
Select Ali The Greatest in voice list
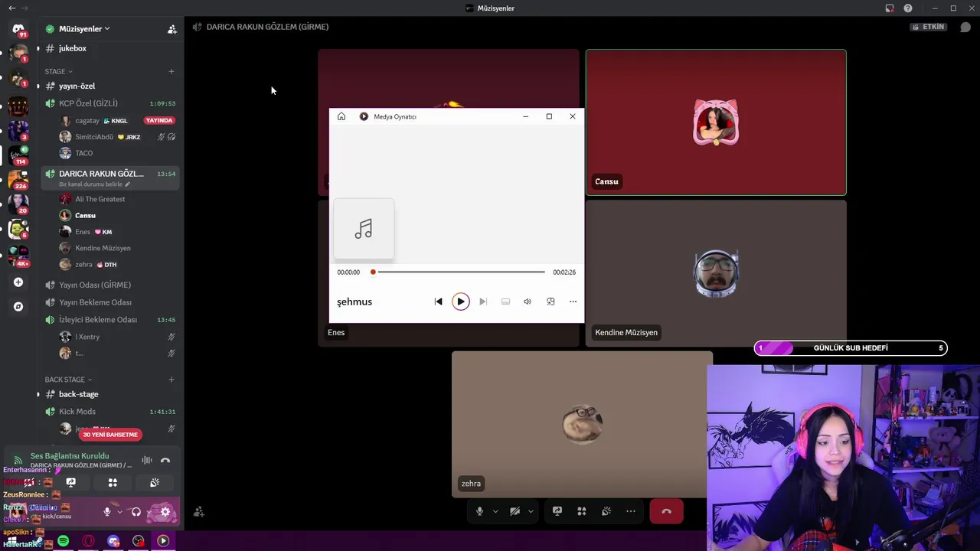click(x=100, y=199)
